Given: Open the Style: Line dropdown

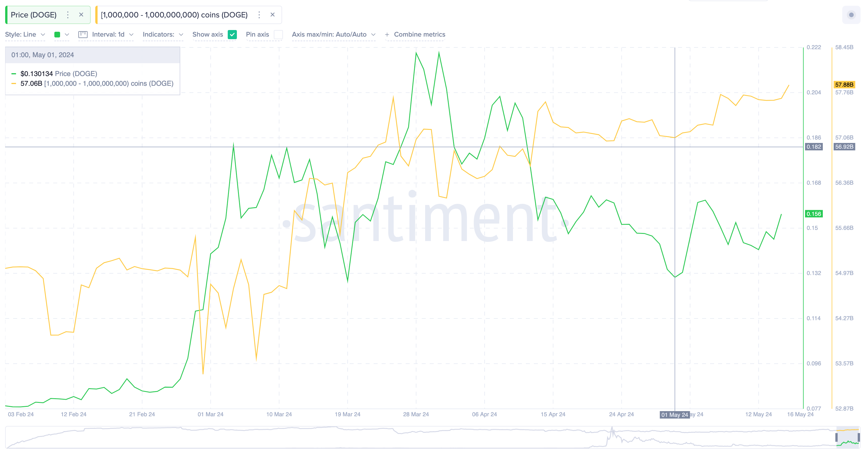Looking at the screenshot, I should [25, 34].
